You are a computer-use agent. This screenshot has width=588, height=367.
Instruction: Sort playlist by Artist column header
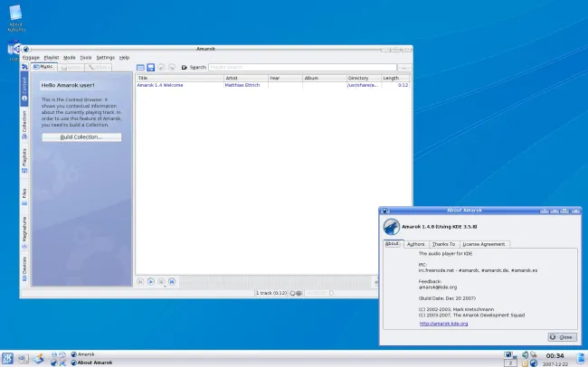[246, 78]
